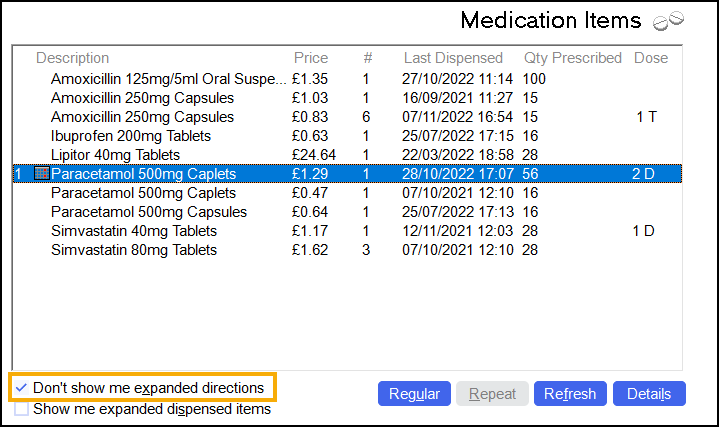Sort by Last Dispensed column header

(454, 58)
